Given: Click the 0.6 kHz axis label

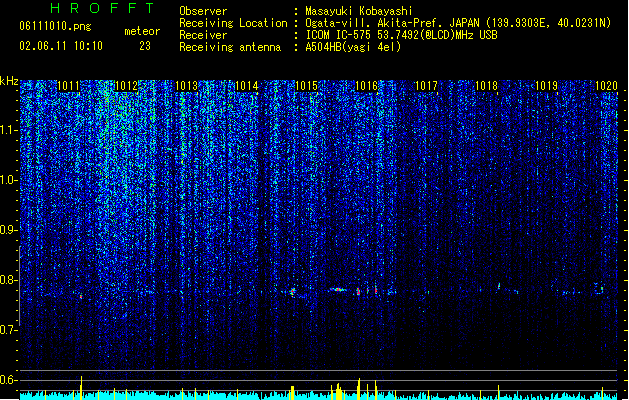Looking at the screenshot, I should pyautogui.click(x=8, y=380).
